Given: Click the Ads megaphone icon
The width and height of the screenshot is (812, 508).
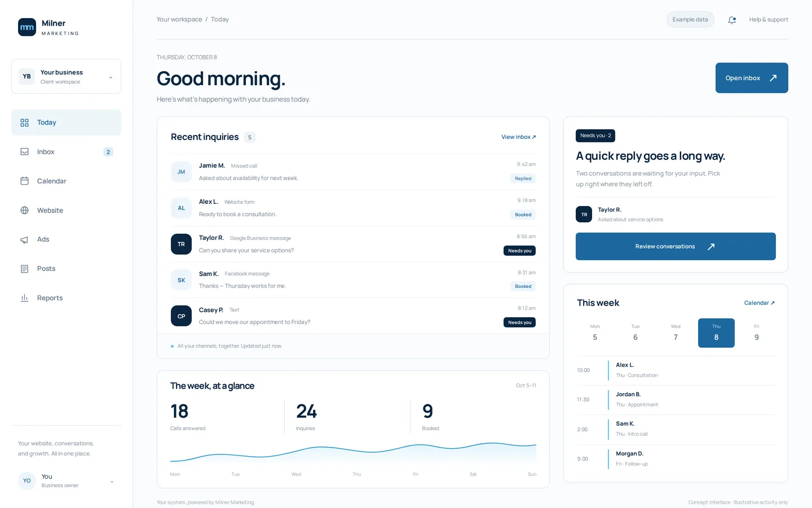Looking at the screenshot, I should [x=24, y=239].
